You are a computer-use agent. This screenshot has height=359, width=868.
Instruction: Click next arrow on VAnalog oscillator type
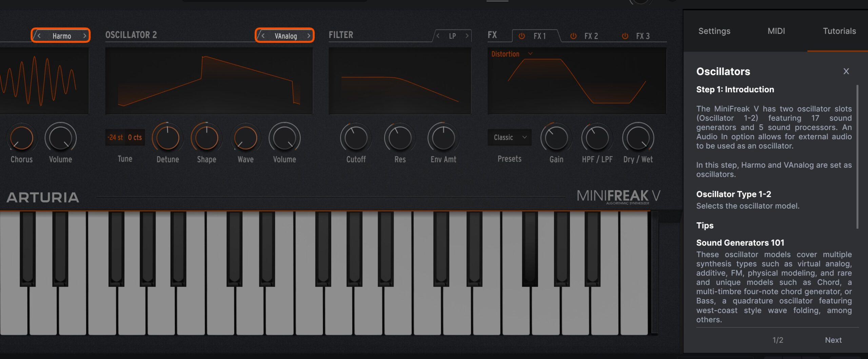pos(309,36)
